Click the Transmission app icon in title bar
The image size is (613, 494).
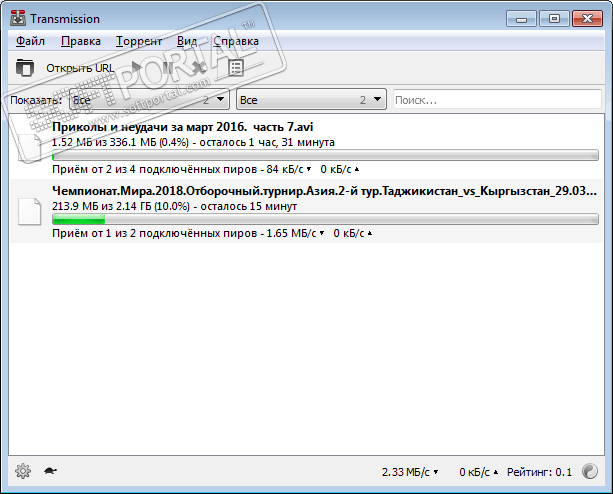point(18,18)
